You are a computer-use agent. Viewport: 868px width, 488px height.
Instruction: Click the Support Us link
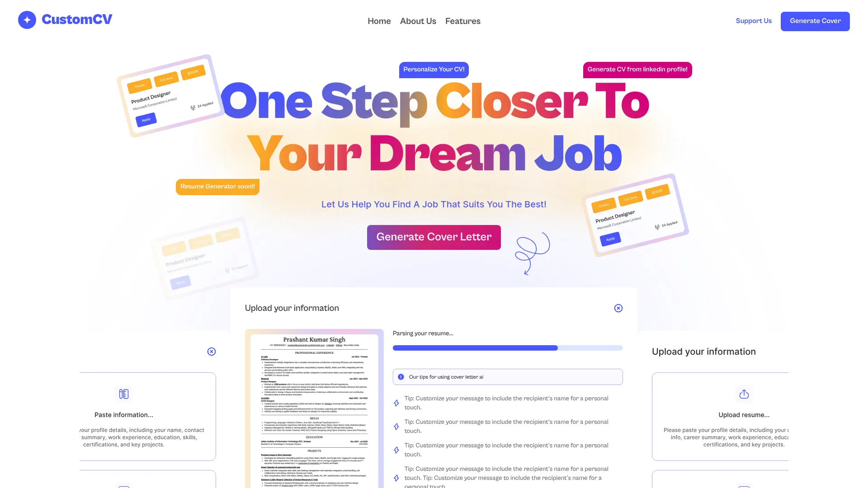click(x=754, y=21)
